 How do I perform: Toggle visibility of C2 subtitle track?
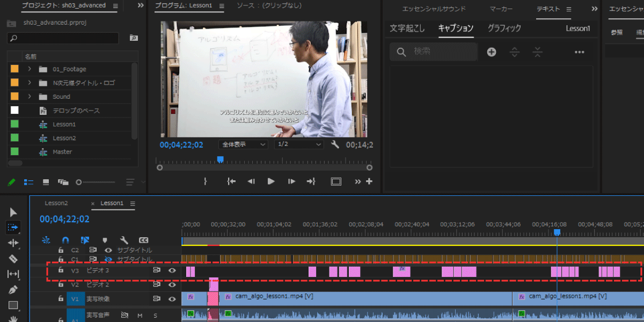[108, 250]
